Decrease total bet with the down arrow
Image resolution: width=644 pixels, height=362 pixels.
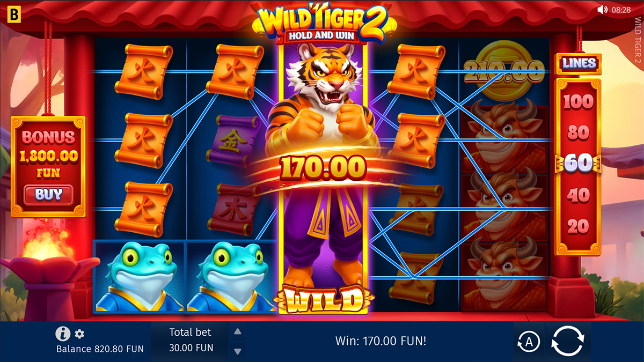click(238, 351)
